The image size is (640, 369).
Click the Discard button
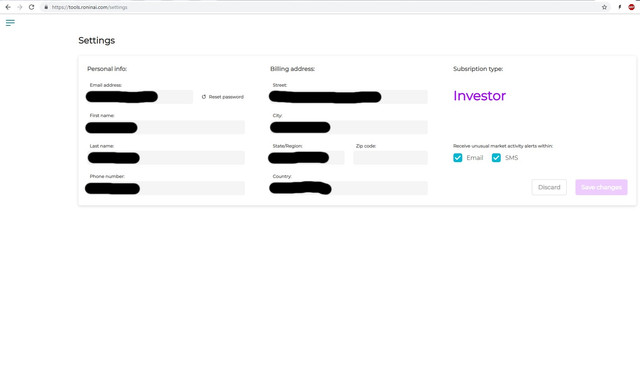pyautogui.click(x=549, y=187)
